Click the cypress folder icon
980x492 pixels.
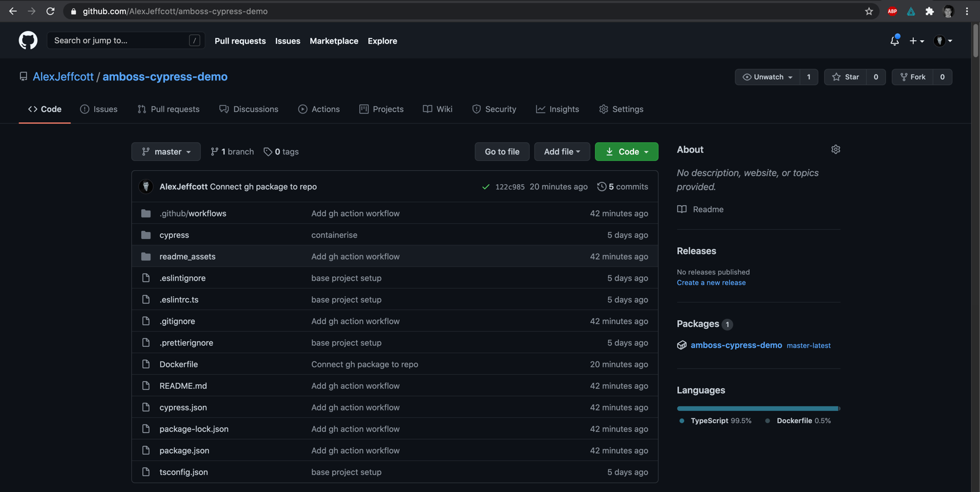click(x=146, y=235)
